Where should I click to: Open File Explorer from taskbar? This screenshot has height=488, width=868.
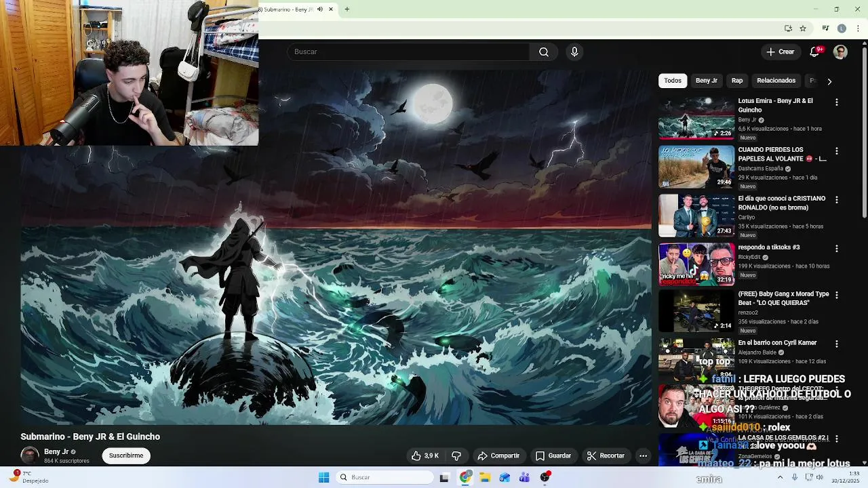coord(485,477)
